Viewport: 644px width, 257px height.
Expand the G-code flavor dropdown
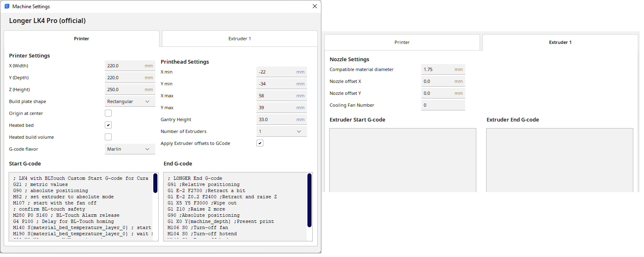[x=130, y=149]
